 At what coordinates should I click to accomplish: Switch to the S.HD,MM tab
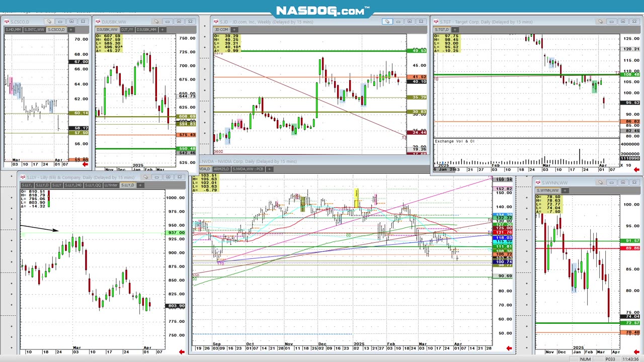[13, 30]
